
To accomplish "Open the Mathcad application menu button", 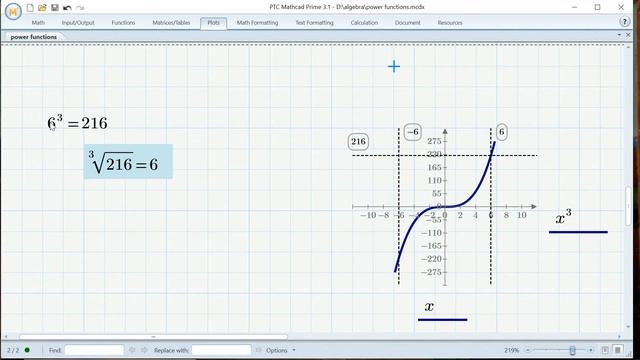I will pos(13,12).
